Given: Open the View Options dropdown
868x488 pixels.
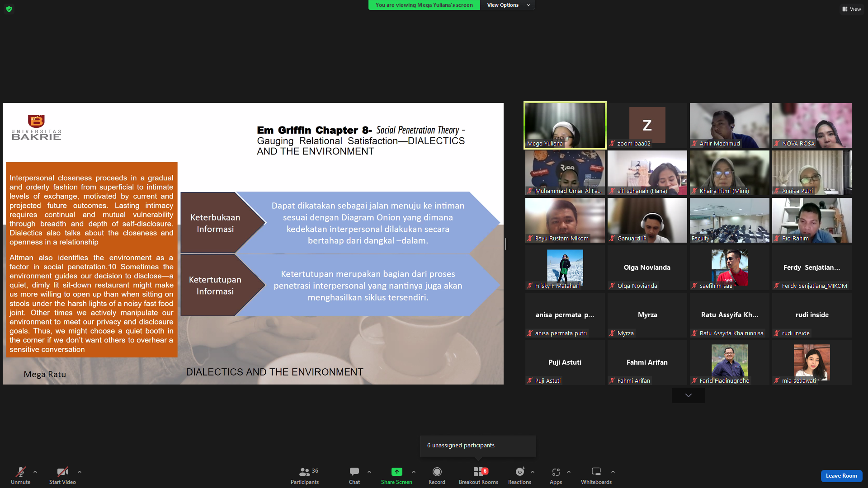Looking at the screenshot, I should pyautogui.click(x=508, y=5).
